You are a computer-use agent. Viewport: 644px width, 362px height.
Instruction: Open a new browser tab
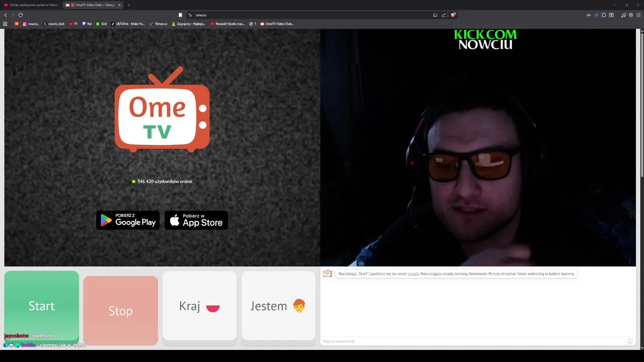pyautogui.click(x=128, y=5)
